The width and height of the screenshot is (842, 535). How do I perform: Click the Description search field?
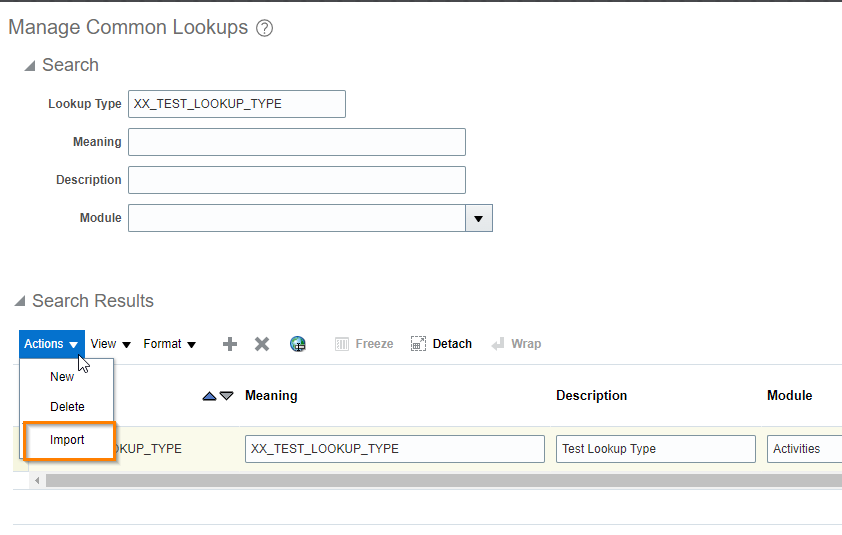pyautogui.click(x=297, y=180)
